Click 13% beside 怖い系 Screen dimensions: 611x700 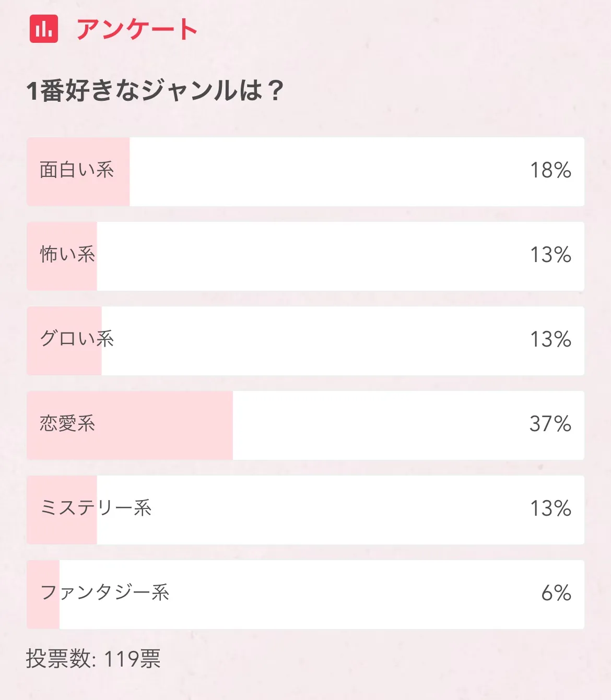click(550, 255)
